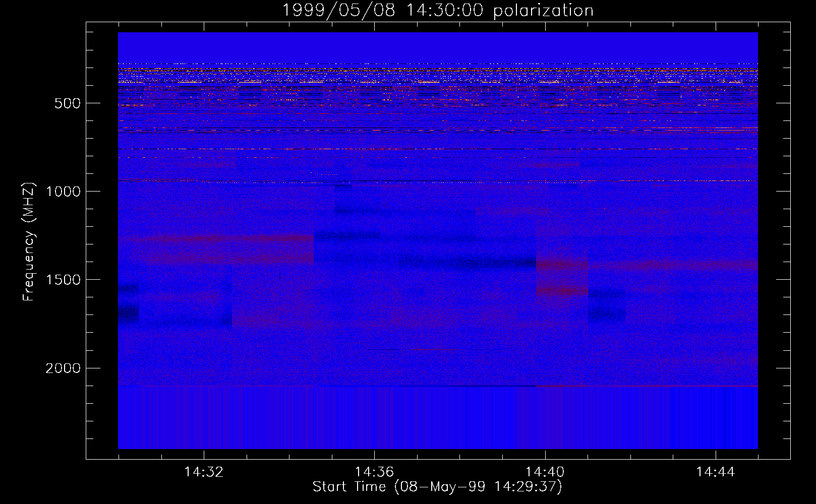Click the 14:36 time tick label
This screenshot has width=816, height=504.
click(374, 472)
